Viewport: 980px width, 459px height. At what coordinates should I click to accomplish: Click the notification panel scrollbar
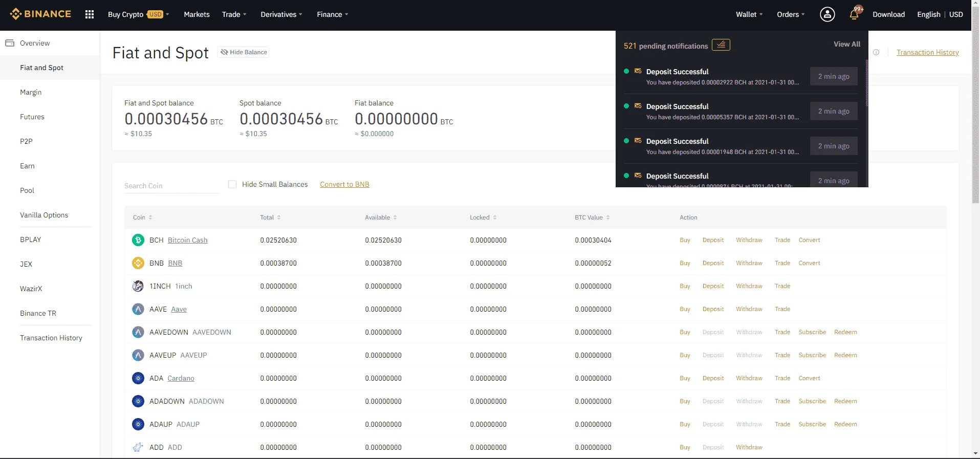[x=866, y=83]
